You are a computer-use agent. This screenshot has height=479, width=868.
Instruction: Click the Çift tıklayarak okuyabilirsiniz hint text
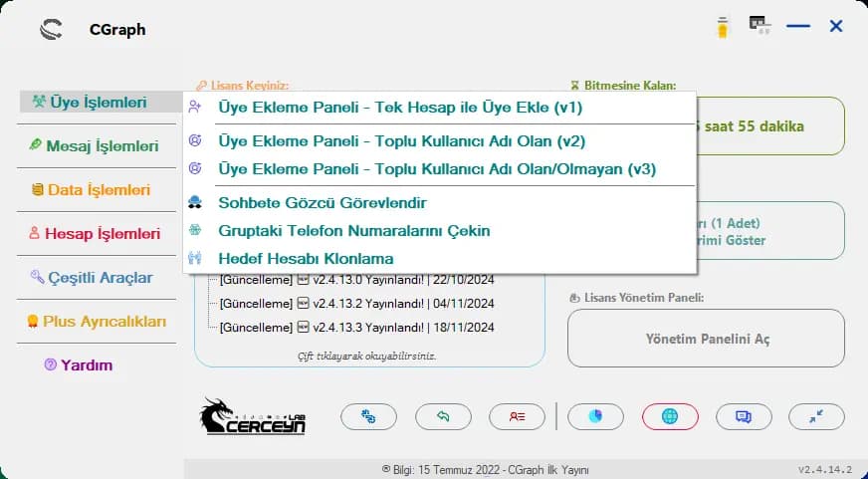point(367,357)
